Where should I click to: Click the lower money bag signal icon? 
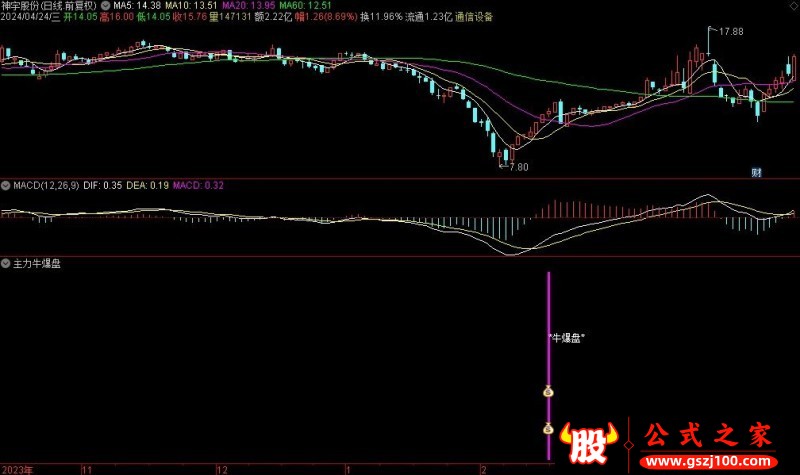point(548,428)
